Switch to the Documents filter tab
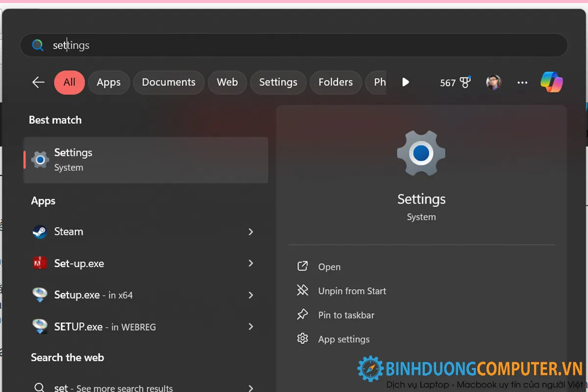The width and height of the screenshot is (588, 392). [169, 82]
